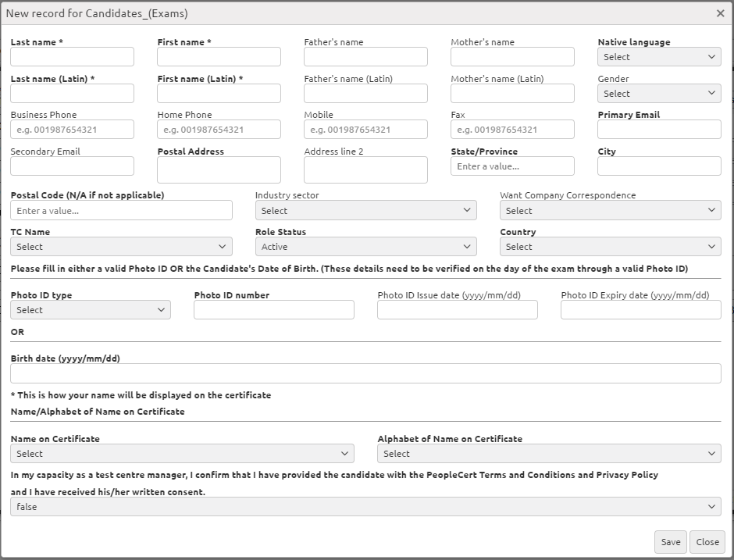Click the Close button
Screen dimensions: 734x560
pos(707,542)
